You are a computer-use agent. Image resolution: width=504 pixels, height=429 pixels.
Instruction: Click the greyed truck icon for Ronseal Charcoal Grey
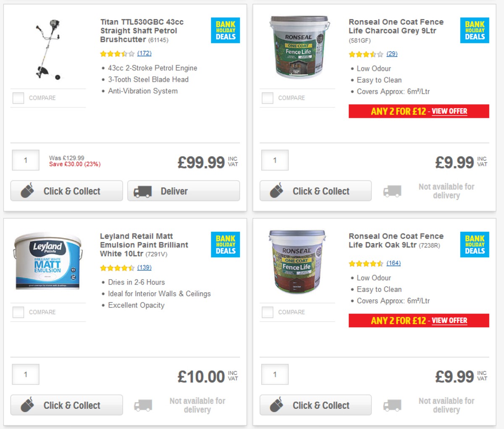(391, 191)
